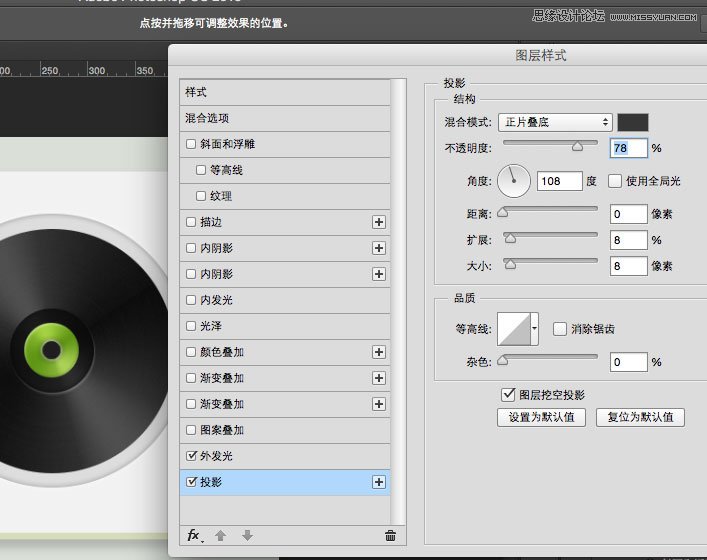
Task: Enable the 光泽 checkbox
Action: tap(191, 326)
